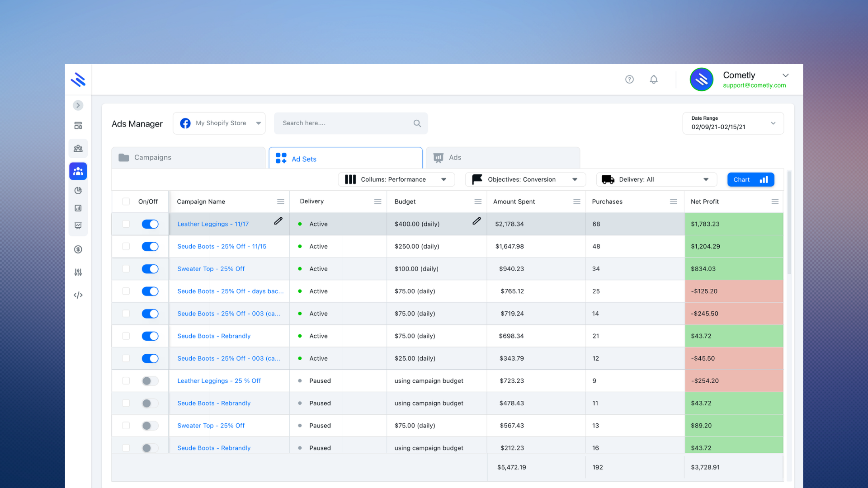The height and width of the screenshot is (488, 868).
Task: Click the pie chart sidebar icon
Action: tap(78, 191)
